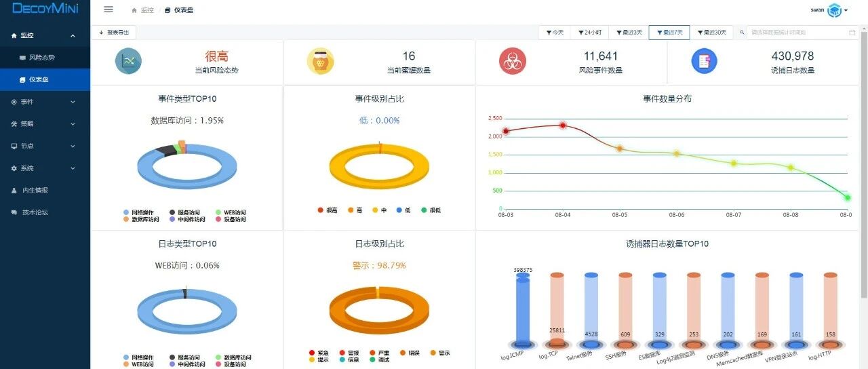Expand the 节点 sidebar menu
868x369 pixels.
(45, 146)
